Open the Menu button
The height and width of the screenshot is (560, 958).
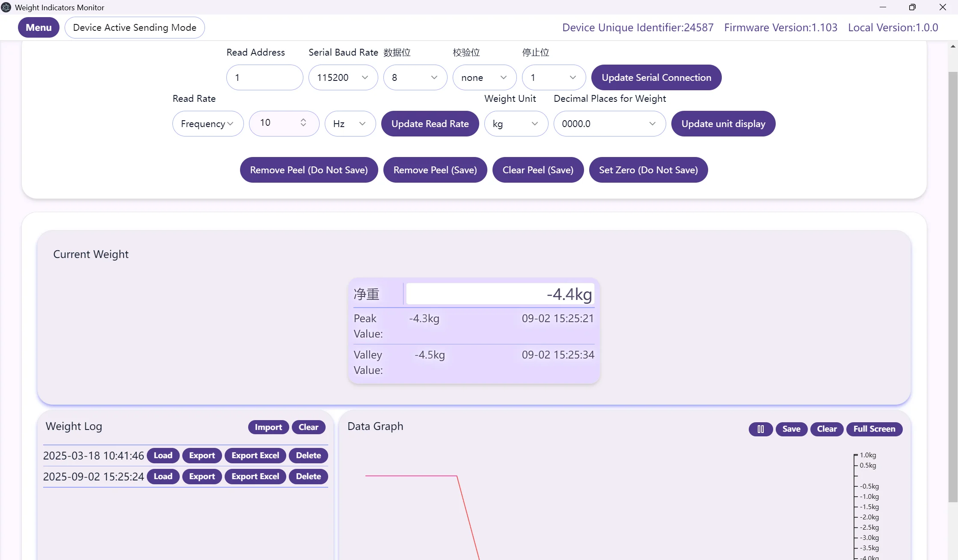39,27
